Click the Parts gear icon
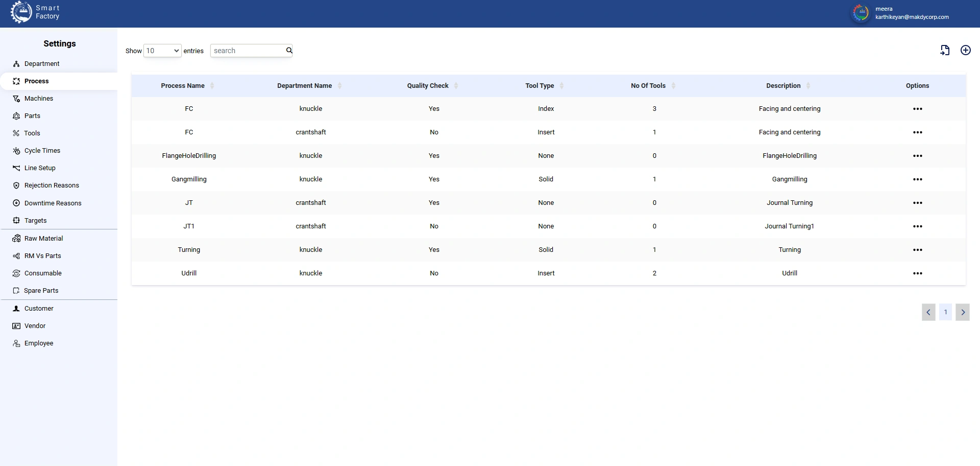The width and height of the screenshot is (980, 466). click(16, 116)
